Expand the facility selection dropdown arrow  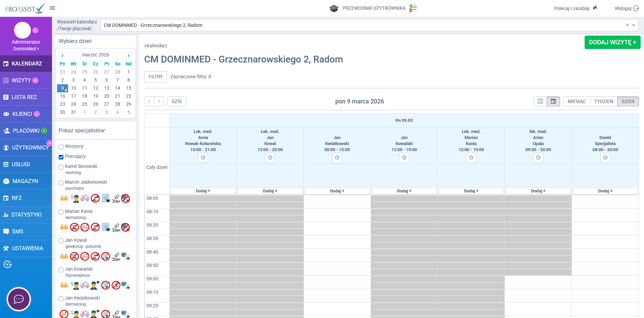[x=634, y=25]
